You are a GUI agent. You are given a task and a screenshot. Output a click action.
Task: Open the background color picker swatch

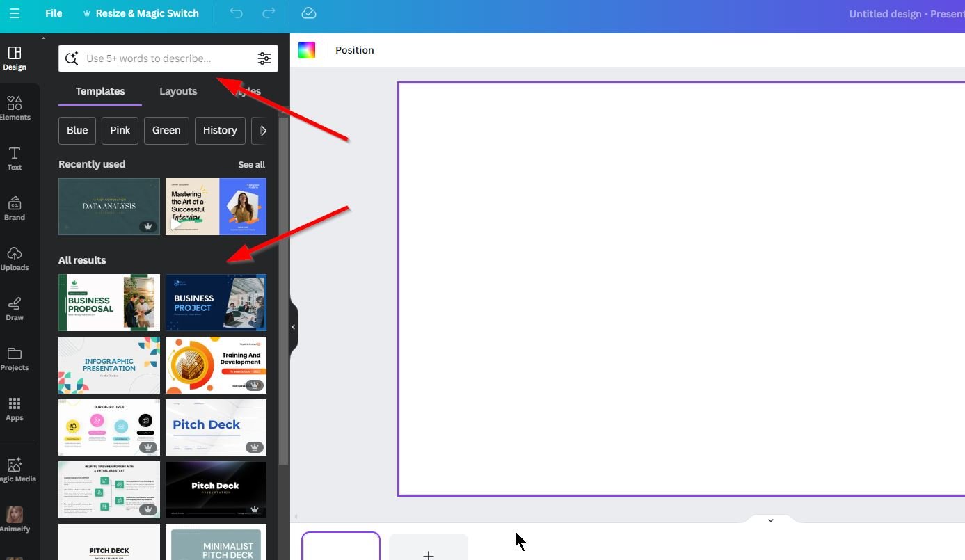coord(307,50)
